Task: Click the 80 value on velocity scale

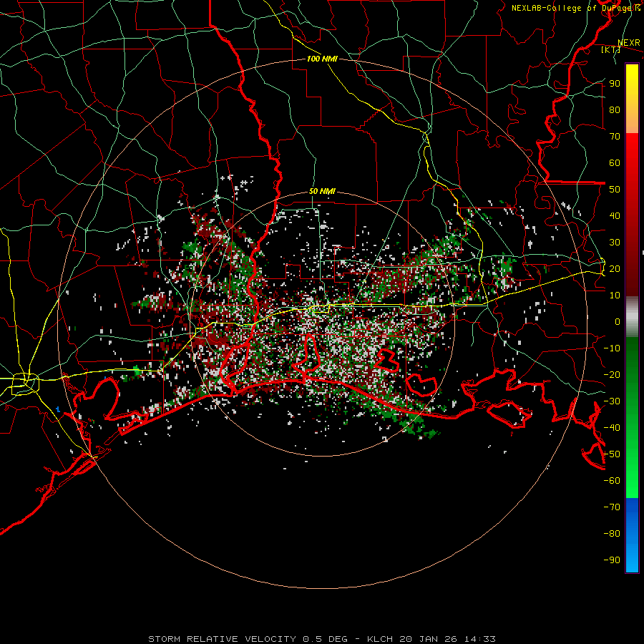Action: coord(615,110)
